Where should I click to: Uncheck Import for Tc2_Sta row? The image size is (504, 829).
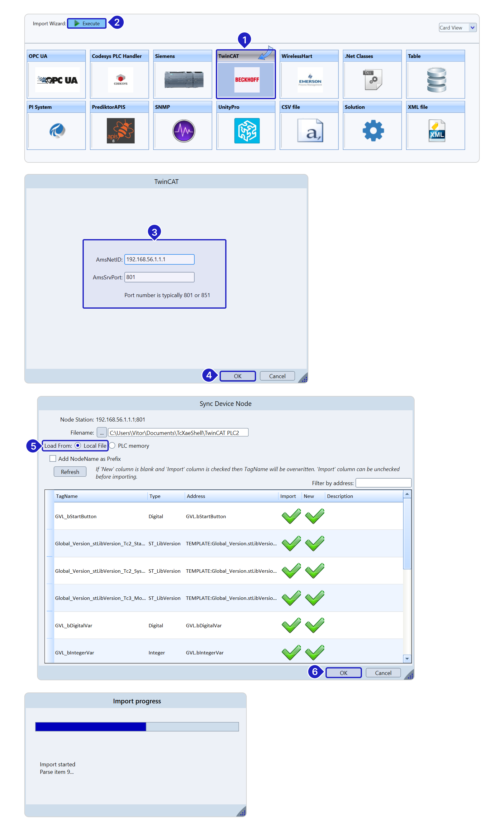291,543
